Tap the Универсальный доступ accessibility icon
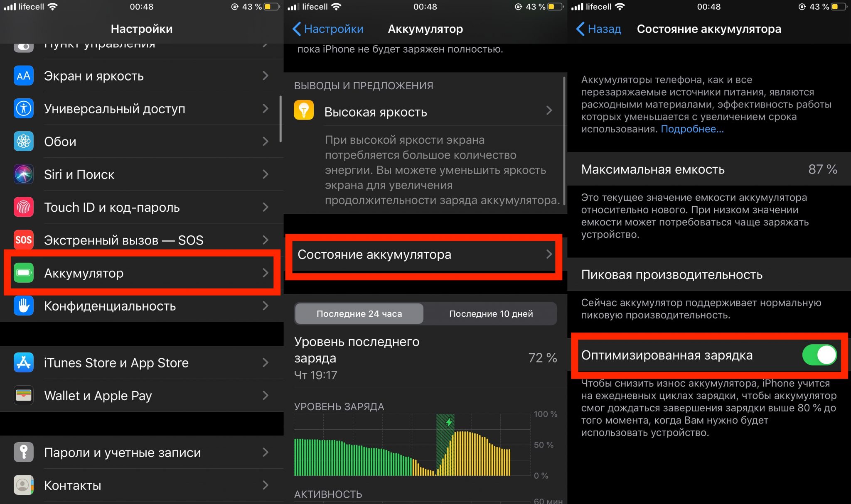Image resolution: width=851 pixels, height=504 pixels. (x=24, y=109)
